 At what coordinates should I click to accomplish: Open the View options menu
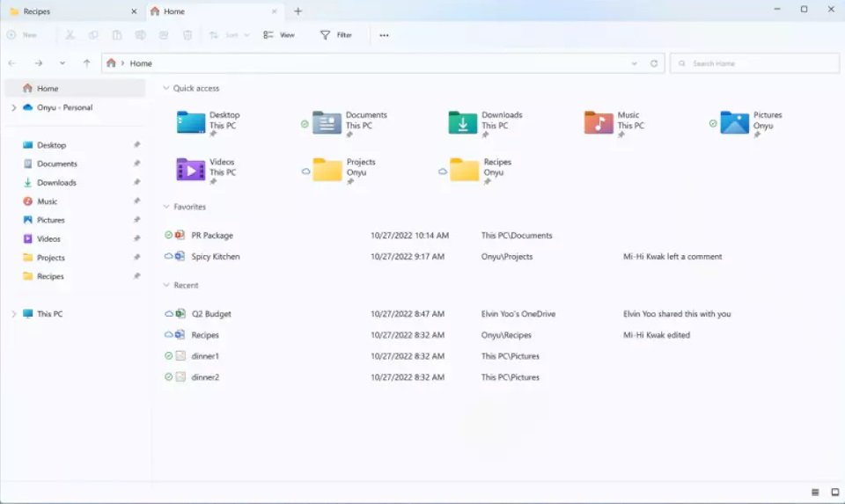click(279, 35)
